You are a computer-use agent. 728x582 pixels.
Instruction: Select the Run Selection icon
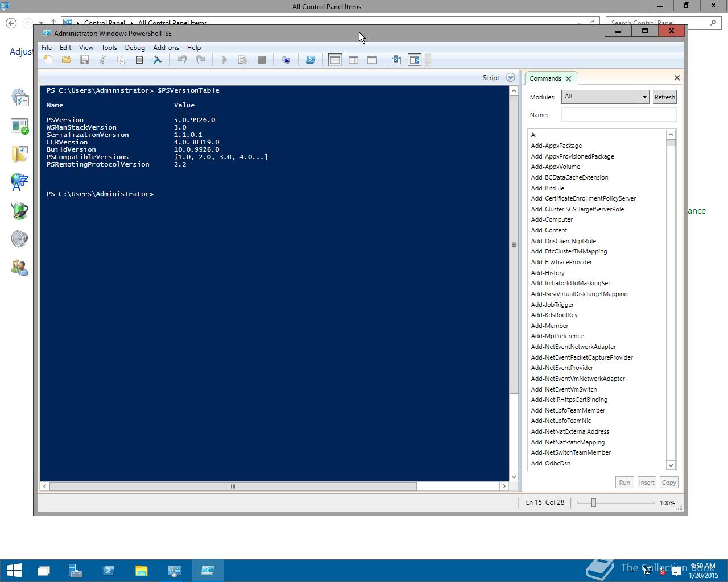pos(243,60)
